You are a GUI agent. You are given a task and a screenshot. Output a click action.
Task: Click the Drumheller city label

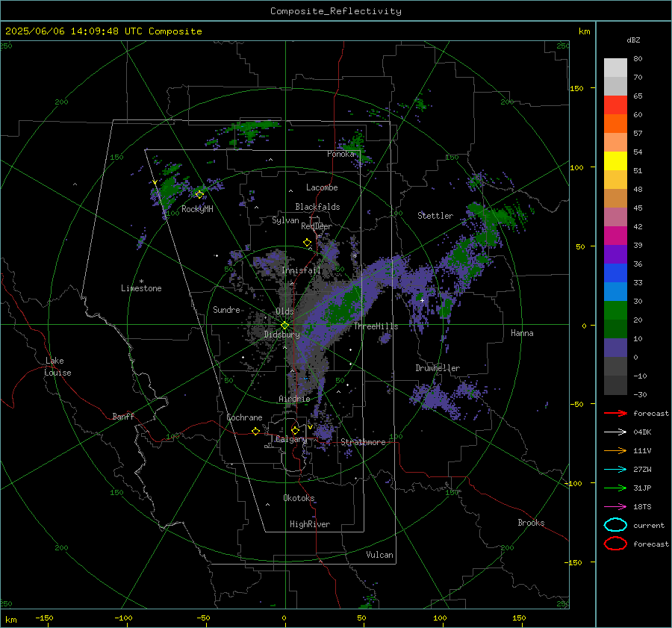(x=438, y=368)
